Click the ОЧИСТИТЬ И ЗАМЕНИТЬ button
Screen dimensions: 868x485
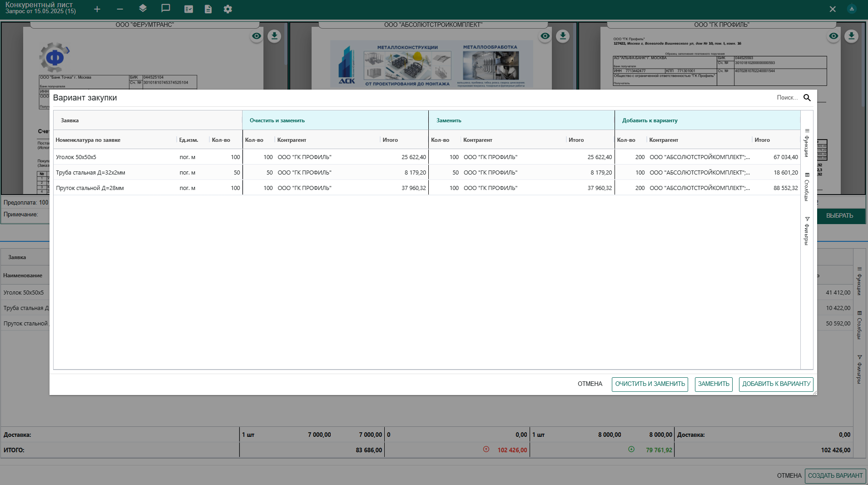650,384
